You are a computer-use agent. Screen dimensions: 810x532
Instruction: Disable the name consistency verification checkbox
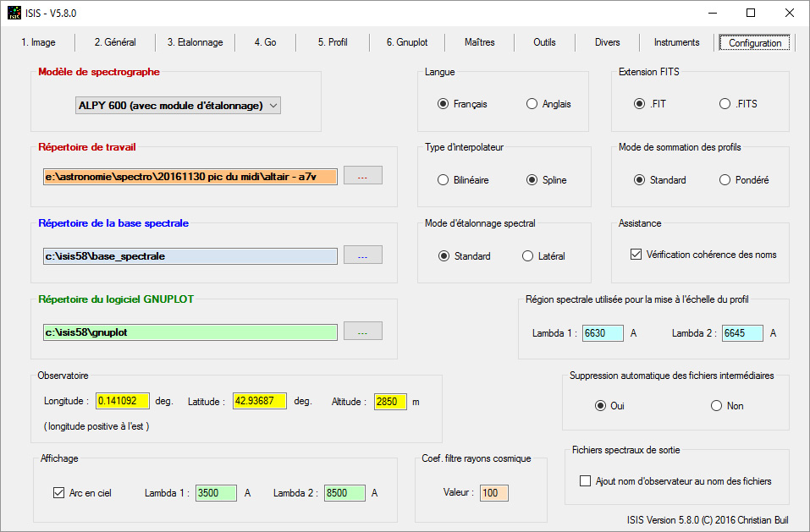pyautogui.click(x=636, y=255)
